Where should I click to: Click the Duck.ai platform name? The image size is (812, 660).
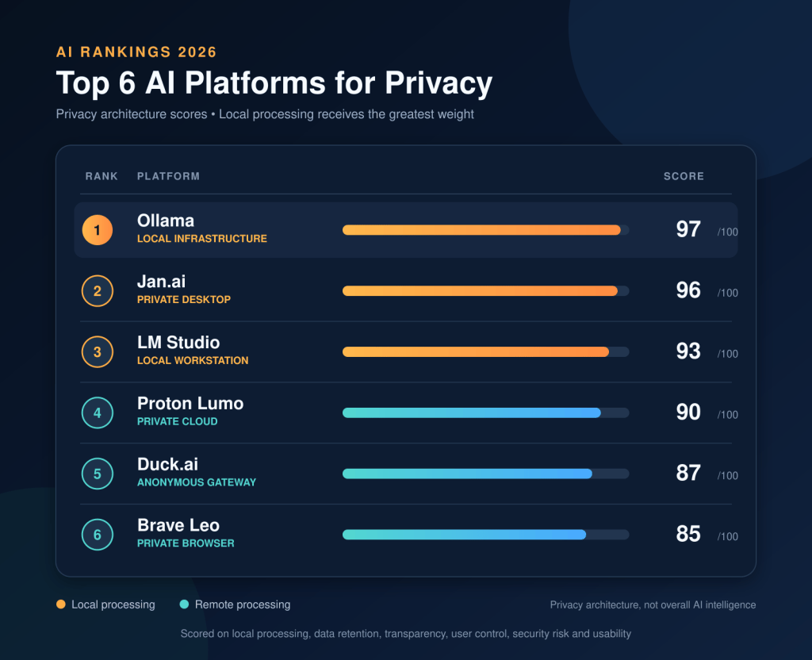click(x=167, y=464)
